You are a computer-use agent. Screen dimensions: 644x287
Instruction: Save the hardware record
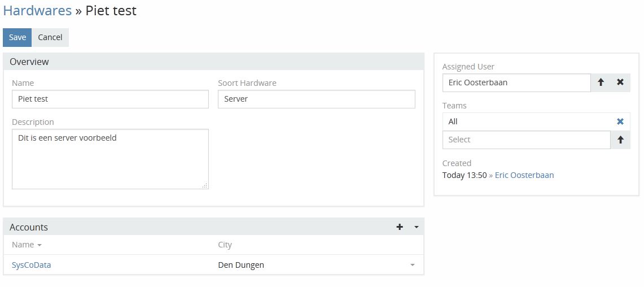17,37
